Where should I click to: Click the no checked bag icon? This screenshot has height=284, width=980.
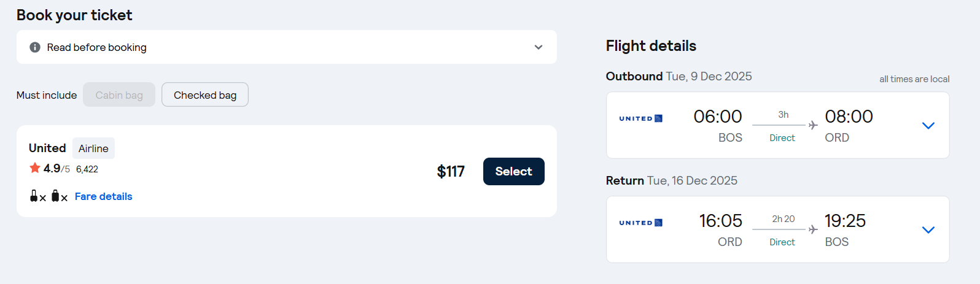59,196
